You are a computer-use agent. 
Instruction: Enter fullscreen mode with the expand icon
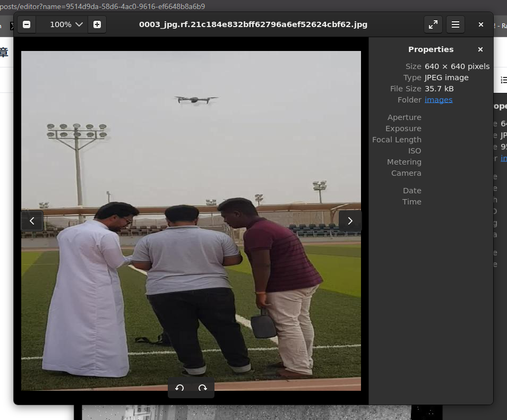pyautogui.click(x=433, y=24)
